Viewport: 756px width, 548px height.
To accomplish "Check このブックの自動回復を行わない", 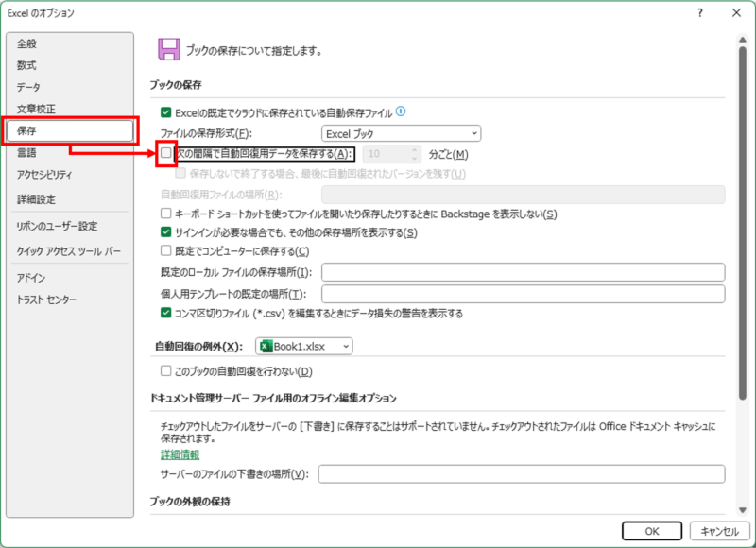I will coord(166,371).
